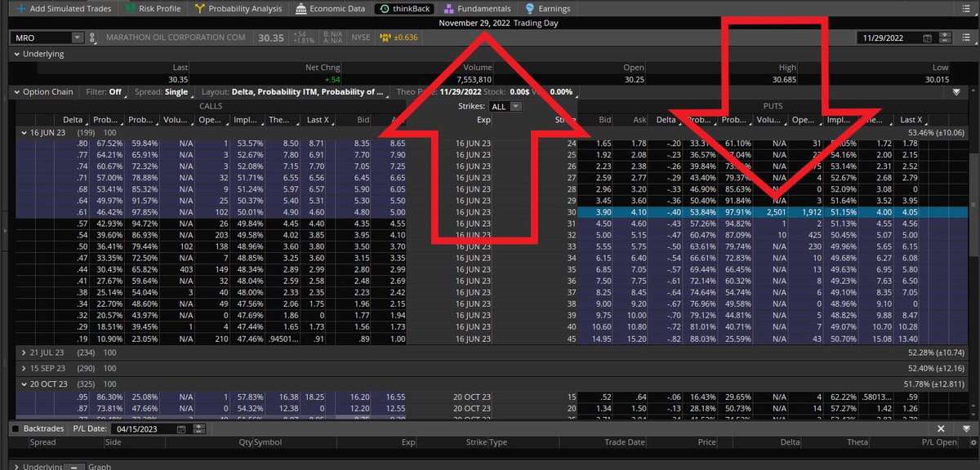Click the Low value 30.015
Image resolution: width=980 pixels, height=470 pixels.
[937, 79]
